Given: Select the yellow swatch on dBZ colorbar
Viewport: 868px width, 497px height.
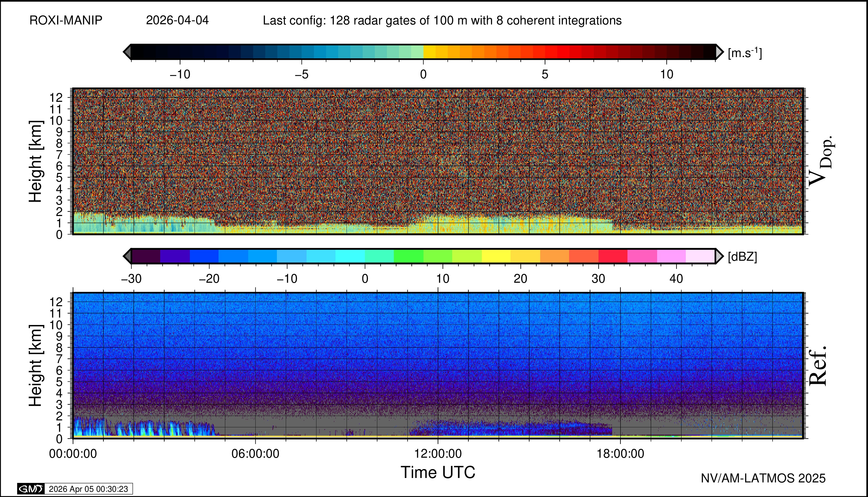Looking at the screenshot, I should coord(496,256).
